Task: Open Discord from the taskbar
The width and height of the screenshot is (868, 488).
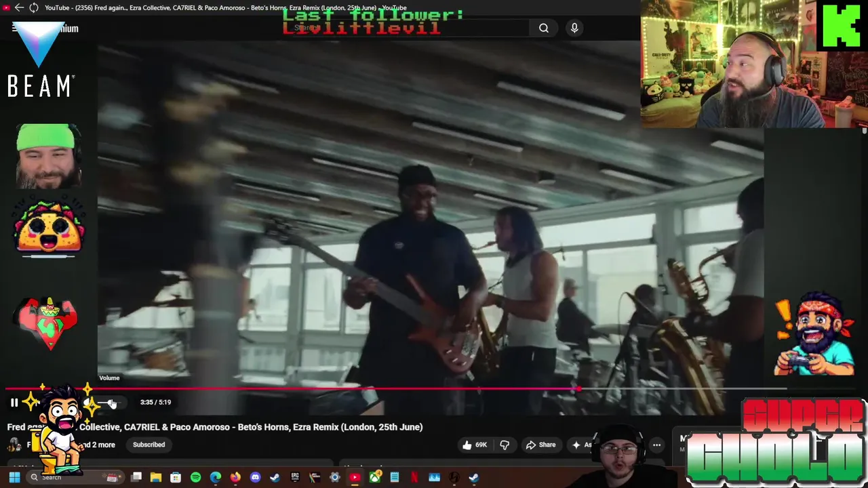Action: pos(255,477)
